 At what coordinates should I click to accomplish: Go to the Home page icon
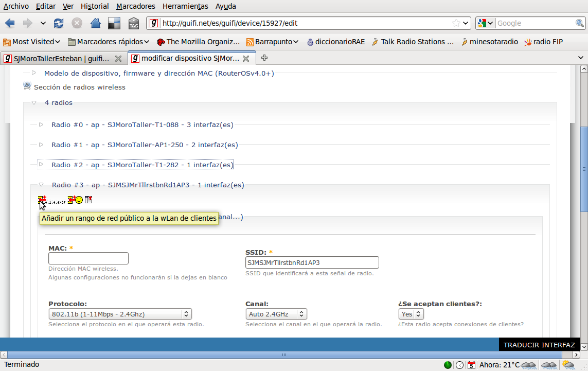click(95, 23)
